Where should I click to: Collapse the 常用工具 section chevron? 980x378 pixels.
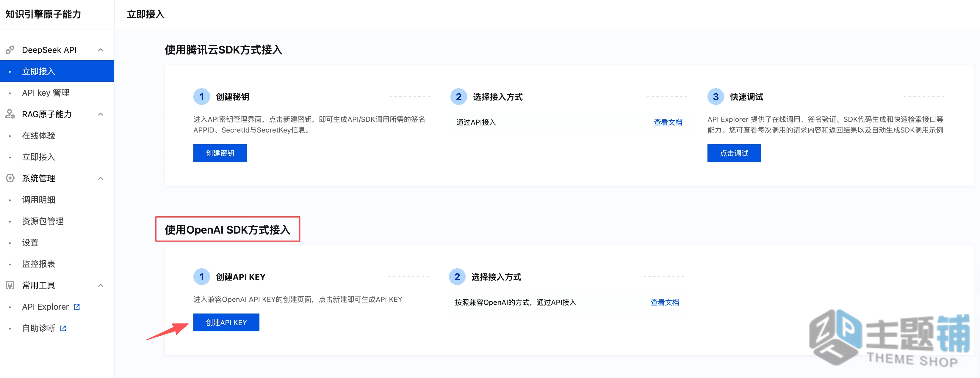(101, 285)
